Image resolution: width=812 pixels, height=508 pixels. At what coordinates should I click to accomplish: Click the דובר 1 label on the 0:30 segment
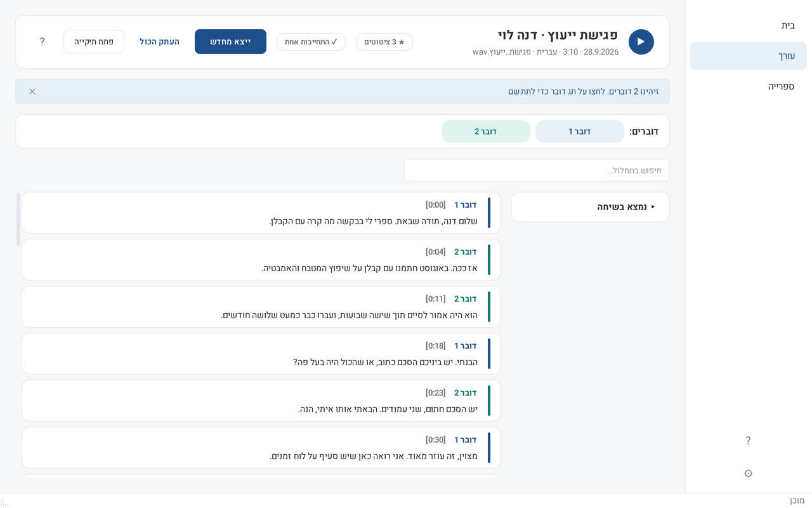[465, 440]
